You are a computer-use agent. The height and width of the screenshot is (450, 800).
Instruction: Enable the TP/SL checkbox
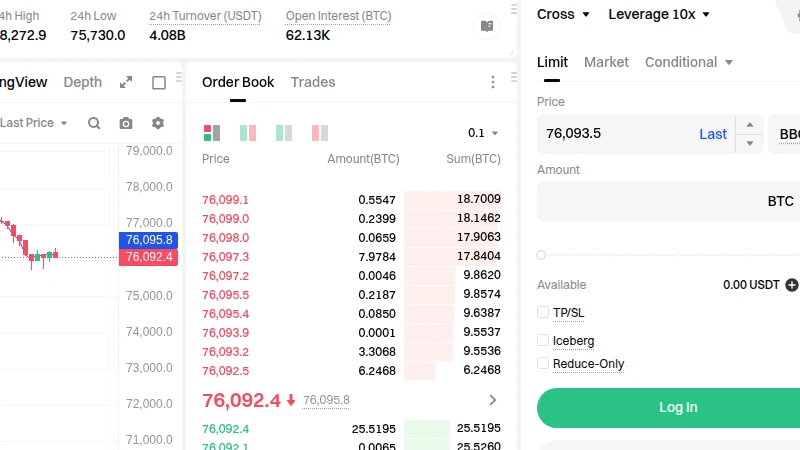coord(543,312)
